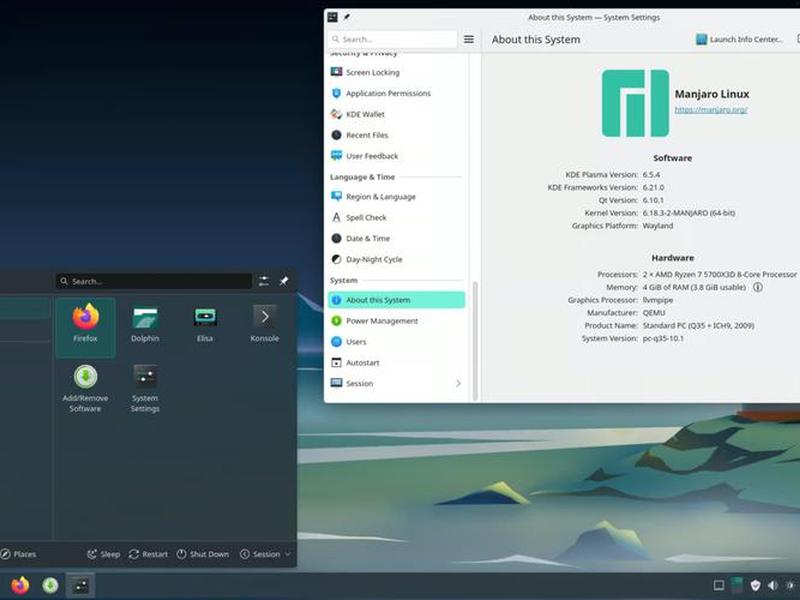The height and width of the screenshot is (600, 800).
Task: Open Power Management settings
Action: pos(396,321)
